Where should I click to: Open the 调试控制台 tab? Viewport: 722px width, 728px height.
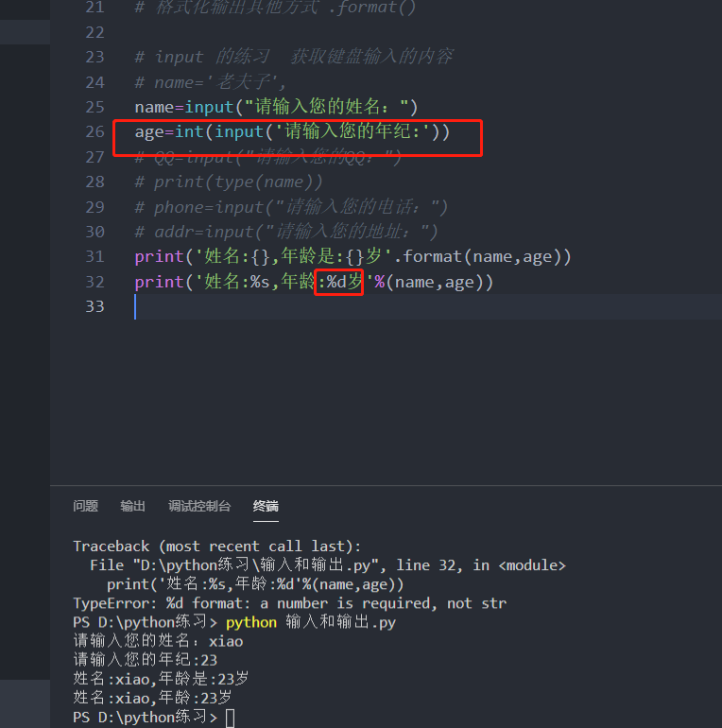[x=199, y=506]
